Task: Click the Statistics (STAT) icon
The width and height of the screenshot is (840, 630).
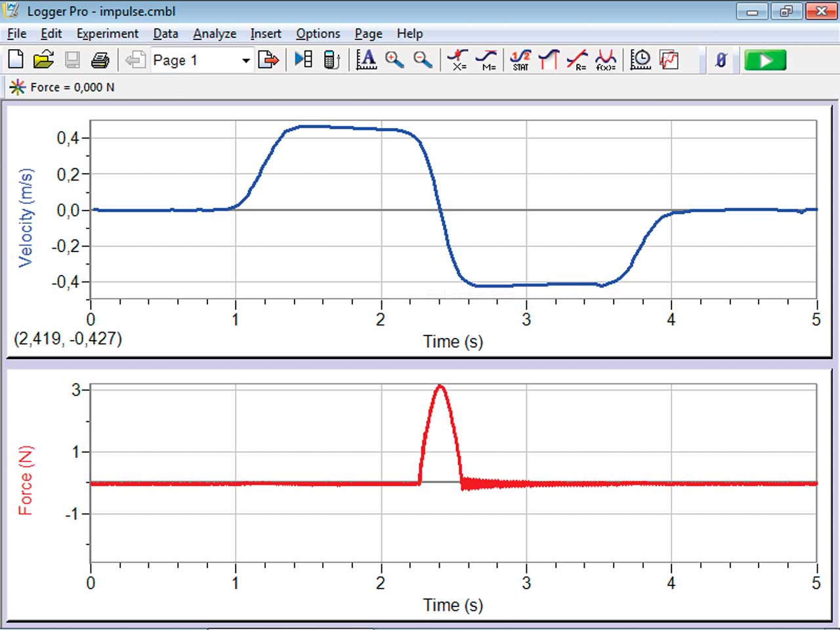Action: [x=520, y=60]
